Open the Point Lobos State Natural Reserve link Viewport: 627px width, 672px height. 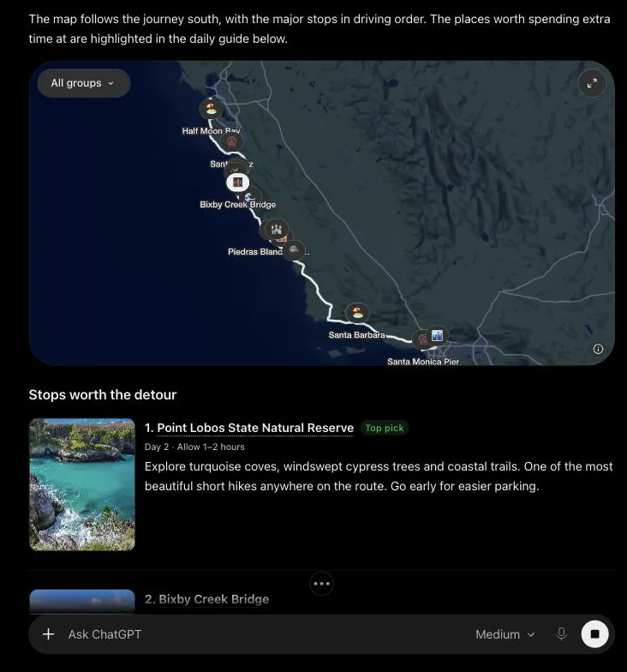(x=255, y=428)
